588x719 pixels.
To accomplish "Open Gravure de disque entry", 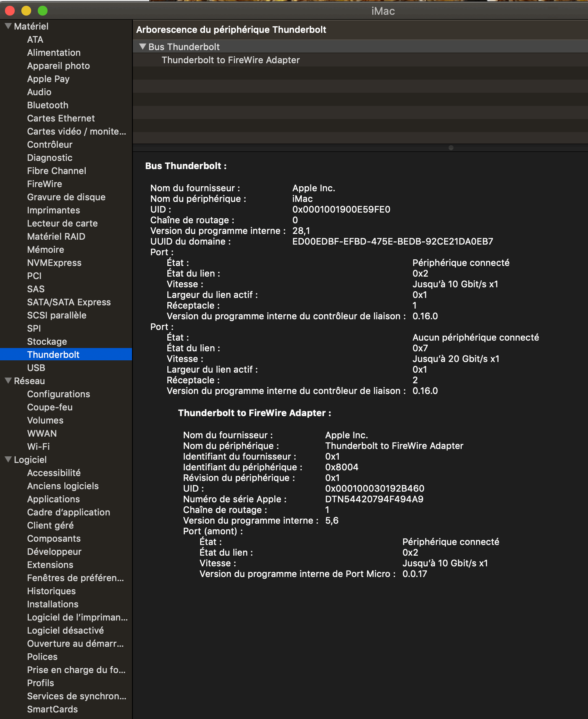I will coord(66,197).
